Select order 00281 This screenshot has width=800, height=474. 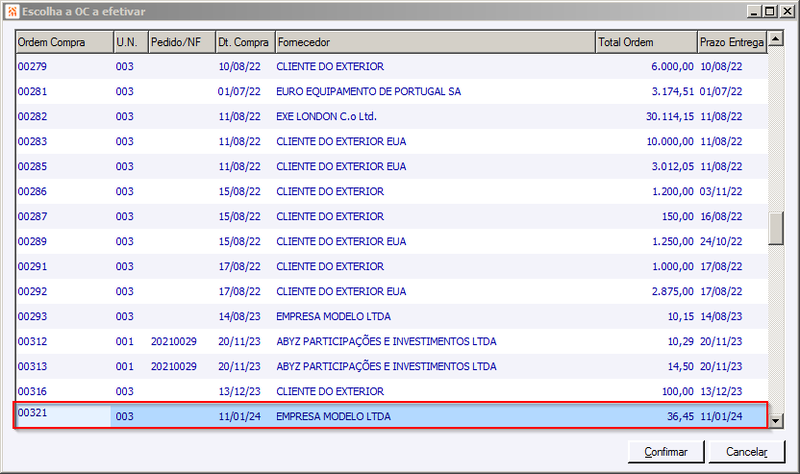click(x=391, y=91)
